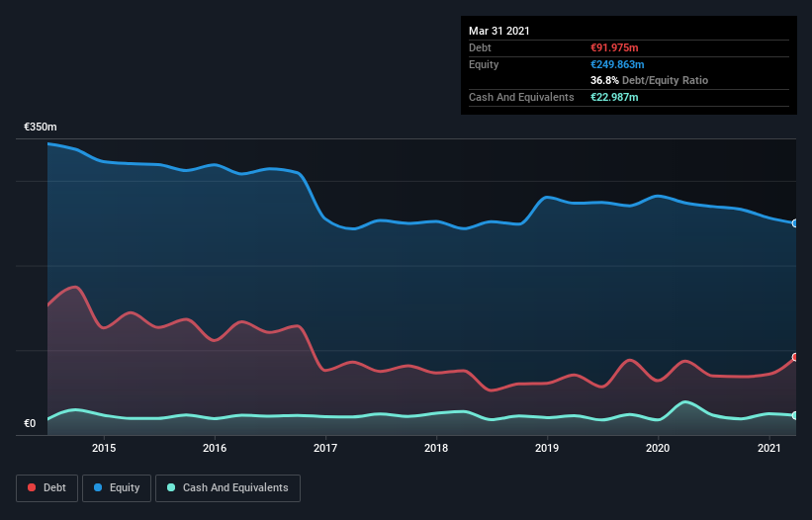The image size is (812, 520).
Task: Select the 2021 x-axis label
Action: (769, 448)
